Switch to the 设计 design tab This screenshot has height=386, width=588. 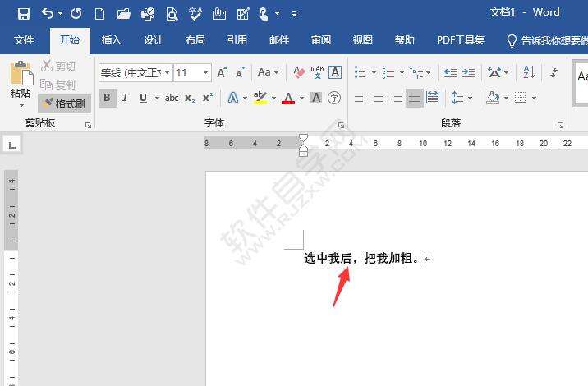click(x=153, y=39)
